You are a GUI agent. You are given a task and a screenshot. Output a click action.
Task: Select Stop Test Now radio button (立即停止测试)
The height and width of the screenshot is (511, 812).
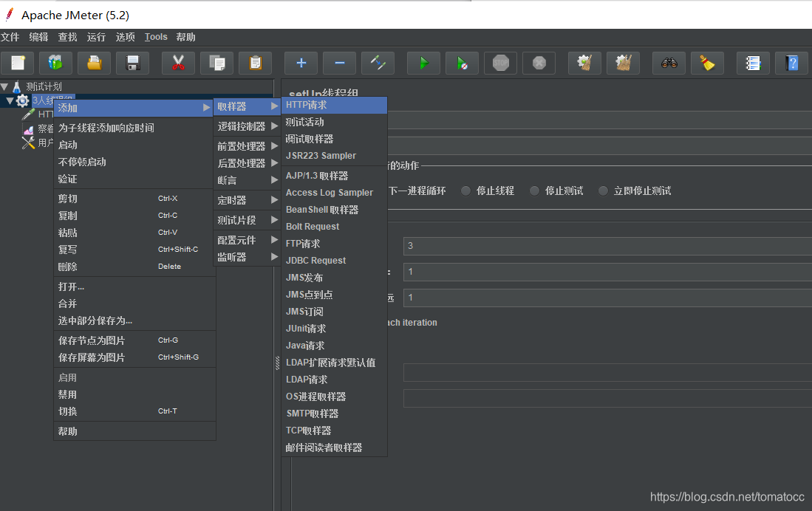click(603, 191)
